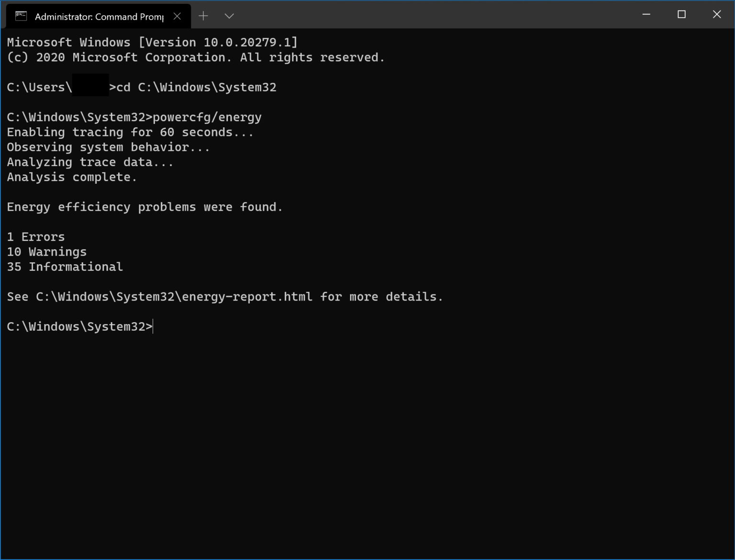Click the energy-report.html file path text
Screen dimensions: 735x560
point(174,297)
